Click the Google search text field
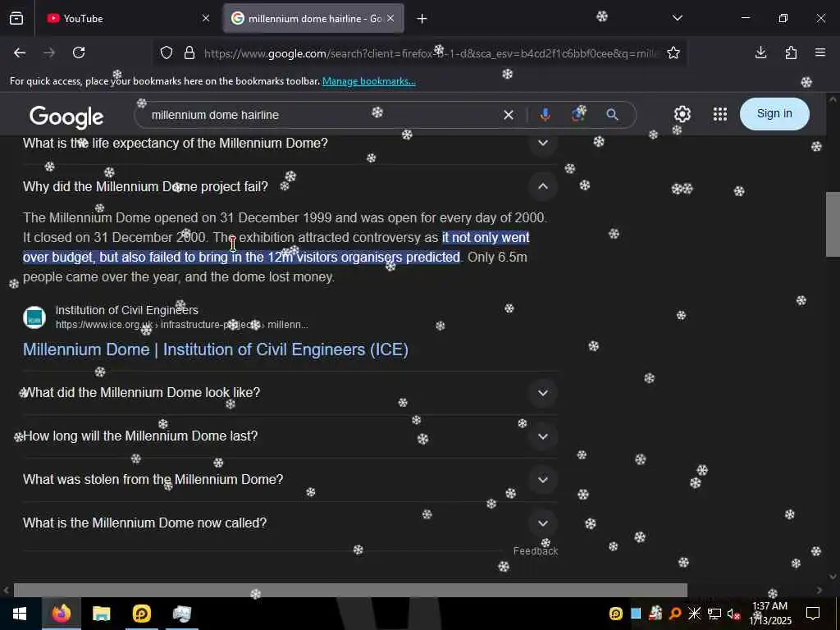 (322, 115)
